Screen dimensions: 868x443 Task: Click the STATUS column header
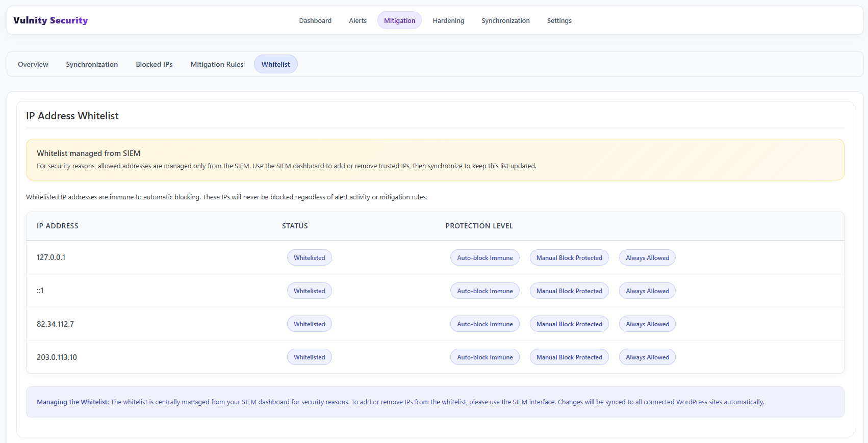point(295,226)
